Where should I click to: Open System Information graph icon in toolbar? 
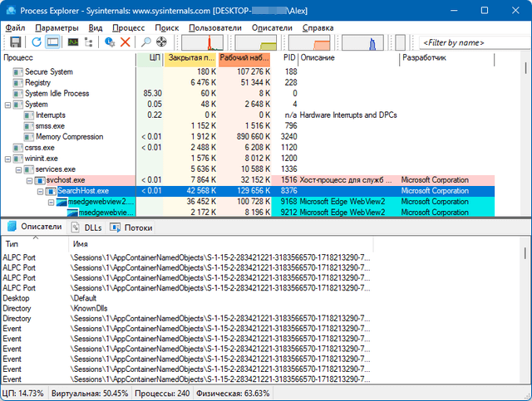point(73,42)
